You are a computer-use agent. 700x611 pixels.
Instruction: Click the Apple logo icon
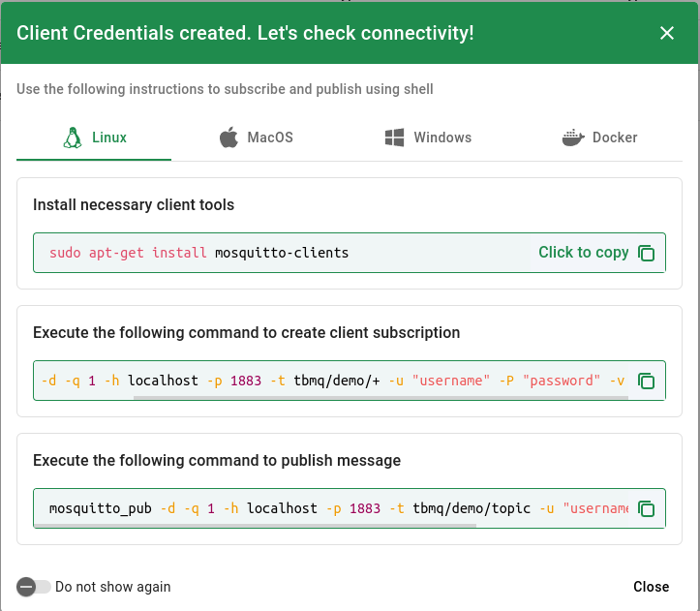coord(228,137)
